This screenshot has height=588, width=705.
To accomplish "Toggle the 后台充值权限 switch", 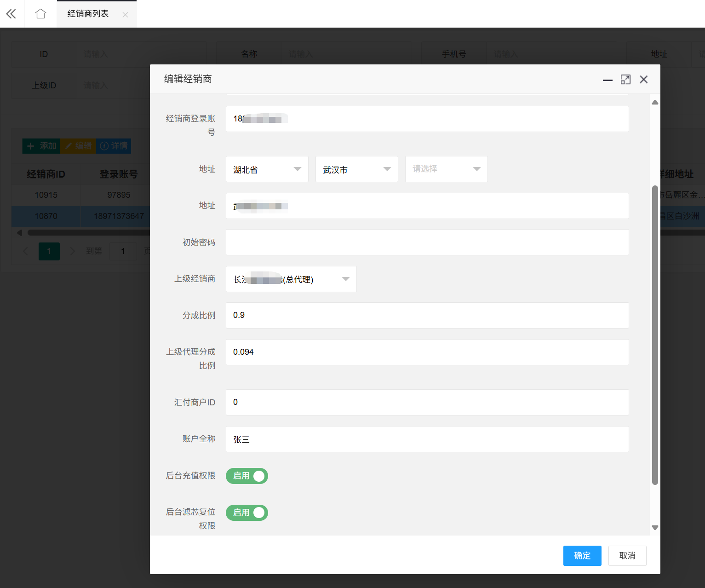I will (x=247, y=476).
